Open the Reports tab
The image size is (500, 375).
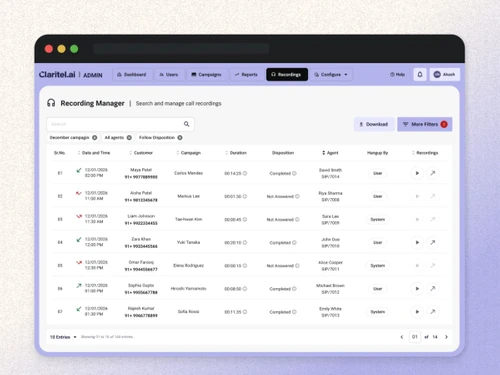point(246,74)
